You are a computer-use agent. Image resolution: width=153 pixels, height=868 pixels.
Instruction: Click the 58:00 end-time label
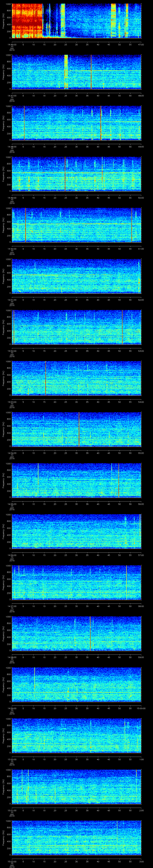click(141, 606)
